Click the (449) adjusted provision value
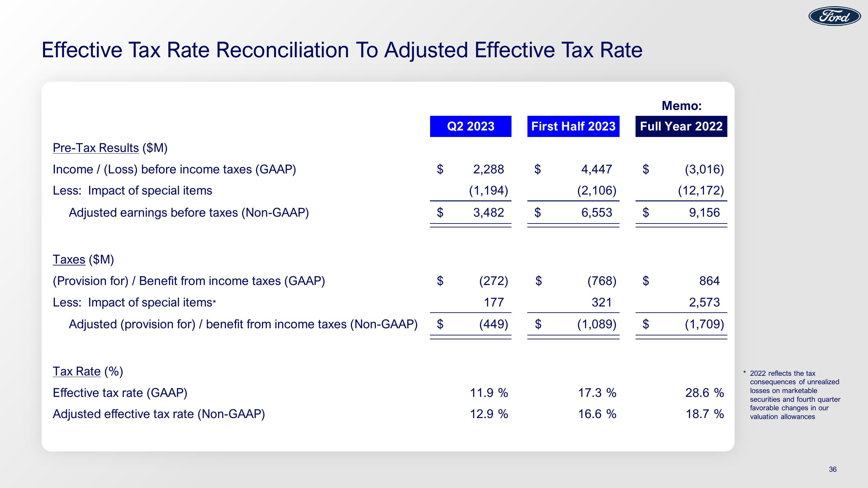 coord(494,324)
